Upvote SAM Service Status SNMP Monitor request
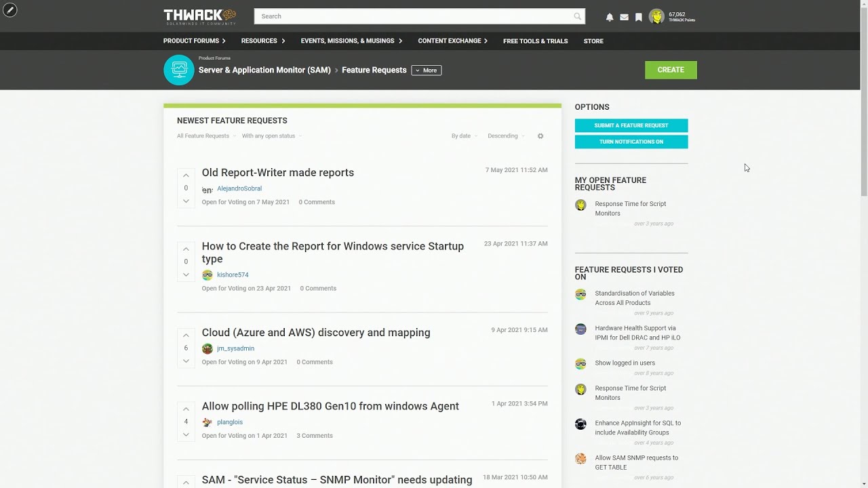This screenshot has width=868, height=488. 186,483
